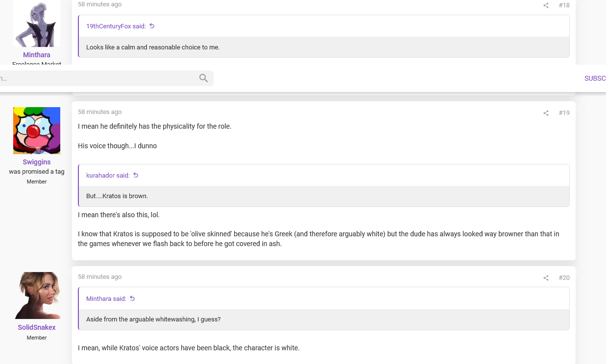Click 'Minthara said:' quote header
The height and width of the screenshot is (364, 606).
pos(106,298)
